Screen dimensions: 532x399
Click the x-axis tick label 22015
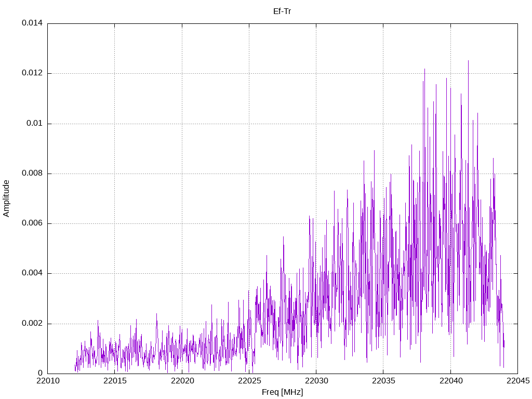pos(115,381)
